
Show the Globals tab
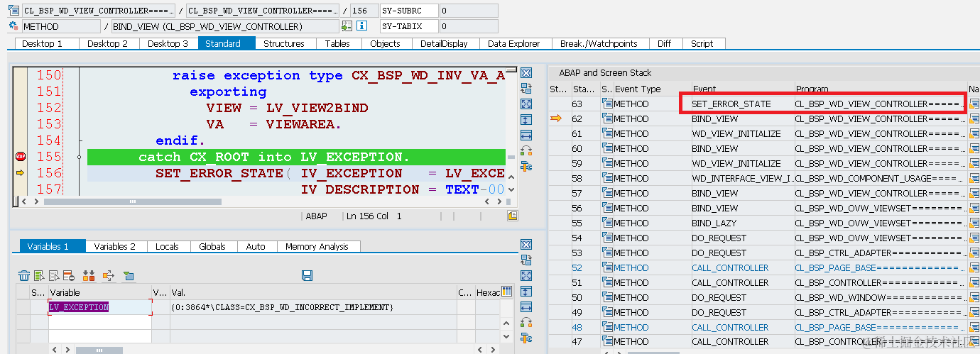click(x=212, y=246)
